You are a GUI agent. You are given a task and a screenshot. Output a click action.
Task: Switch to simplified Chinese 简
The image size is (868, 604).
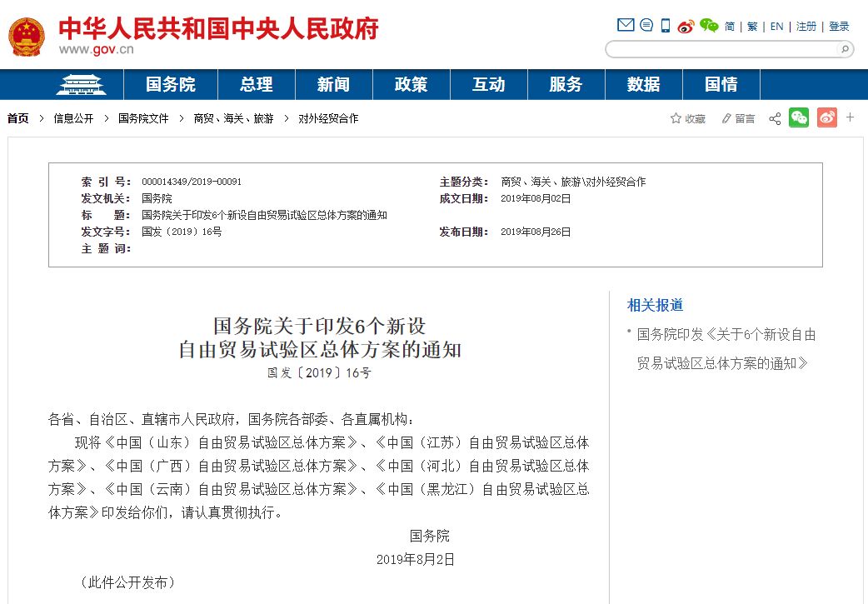coord(730,27)
